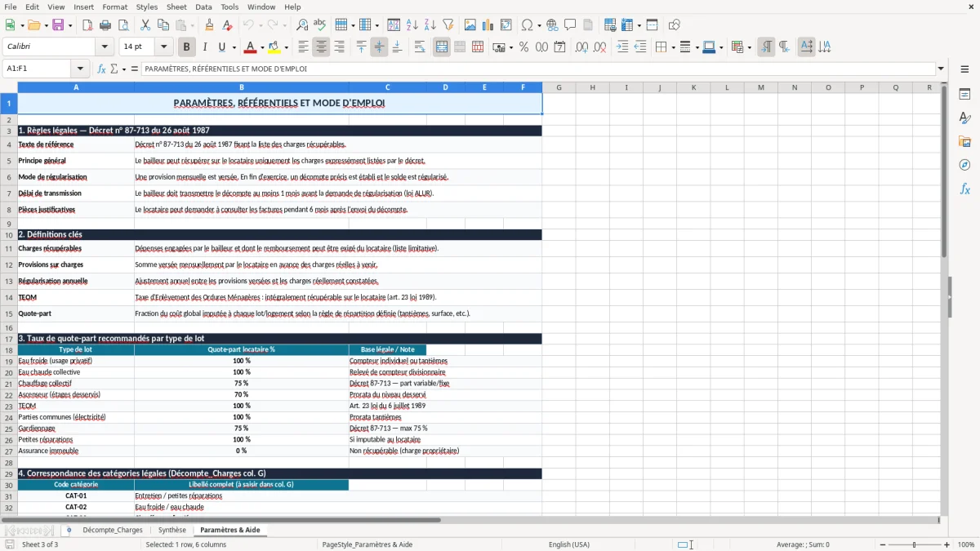Insert a hyperlink
This screenshot has height=551, width=980.
552,25
